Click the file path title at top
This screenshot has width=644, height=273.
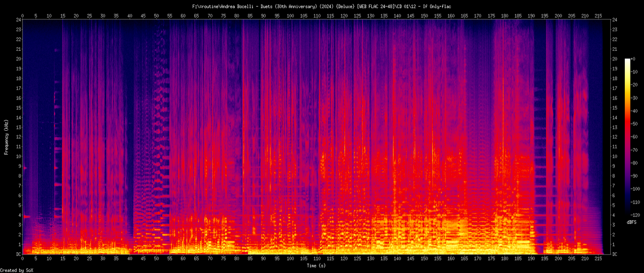coord(322,6)
